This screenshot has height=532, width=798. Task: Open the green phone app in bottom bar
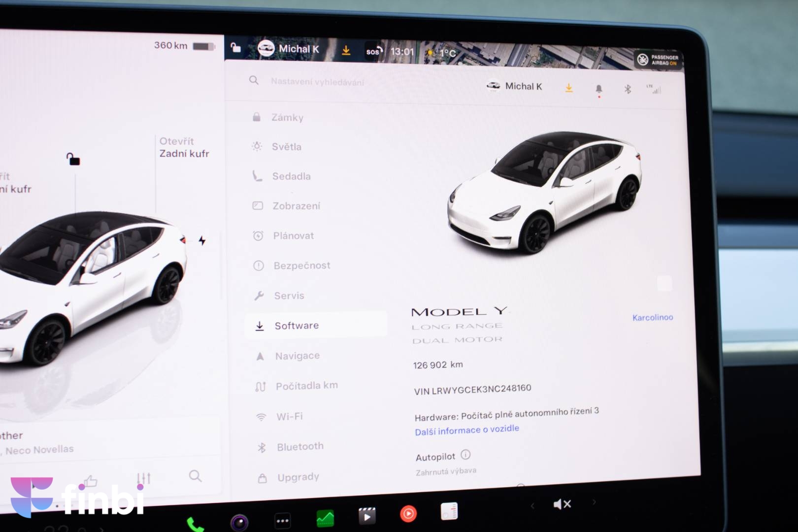(195, 524)
